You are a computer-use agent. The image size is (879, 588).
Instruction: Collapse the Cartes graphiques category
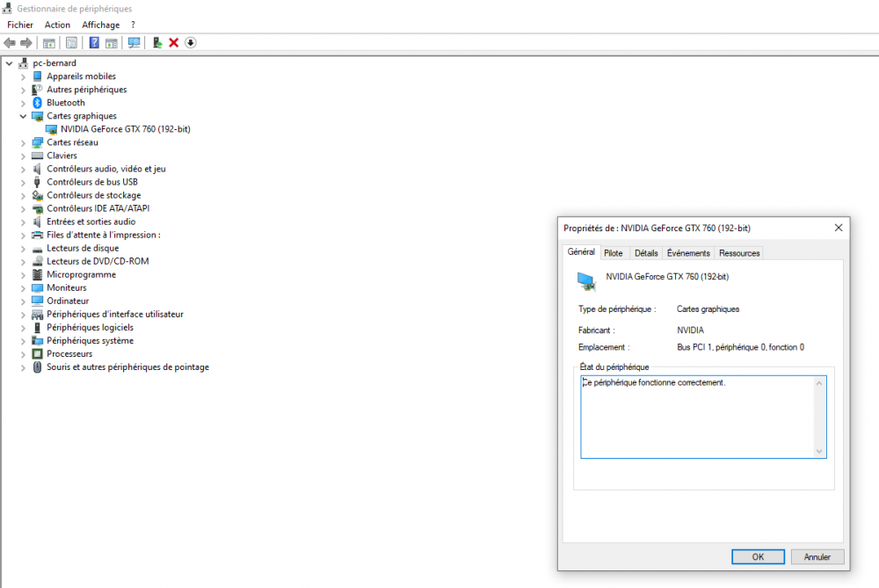pos(24,116)
